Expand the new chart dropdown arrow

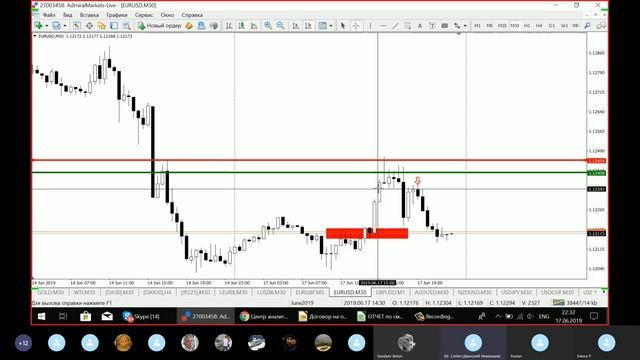click(47, 26)
